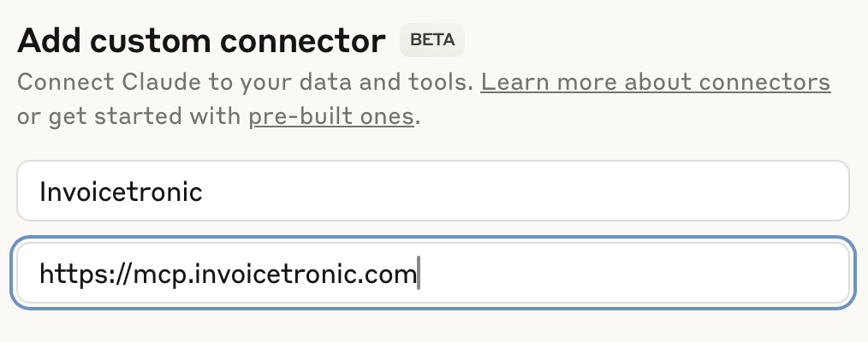Follow the pre-built ones link
Viewport: 868px width, 342px height.
(x=331, y=116)
